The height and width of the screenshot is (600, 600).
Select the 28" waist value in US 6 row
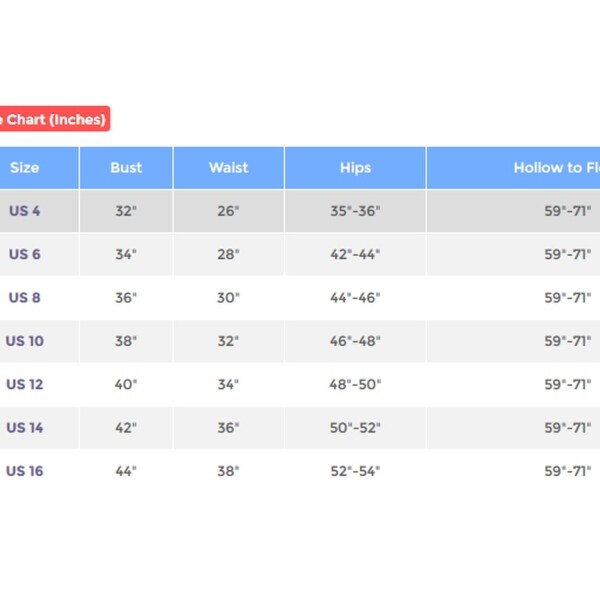(228, 254)
